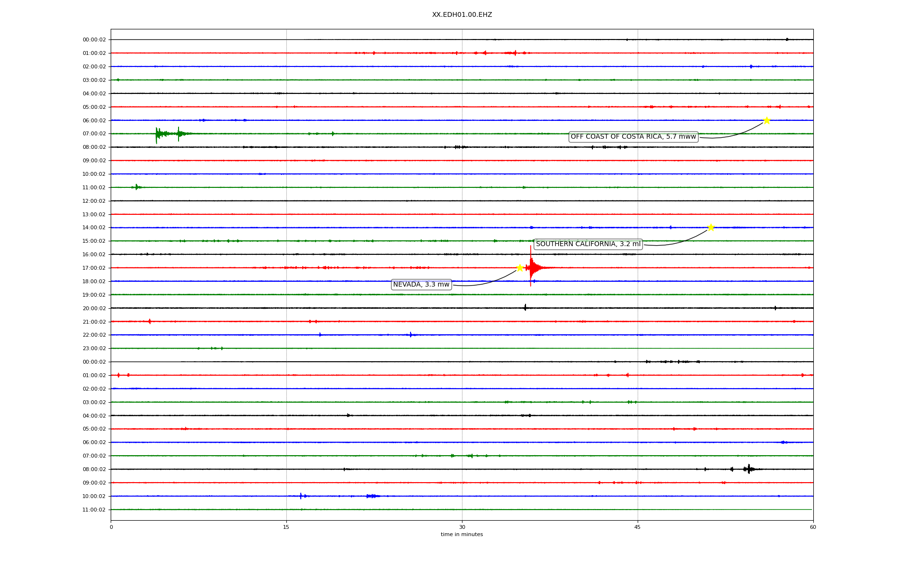
Task: Click the 15 minute x-axis tick label
Action: click(286, 527)
